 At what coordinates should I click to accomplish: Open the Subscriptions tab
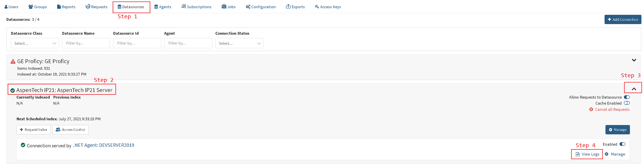point(196,7)
